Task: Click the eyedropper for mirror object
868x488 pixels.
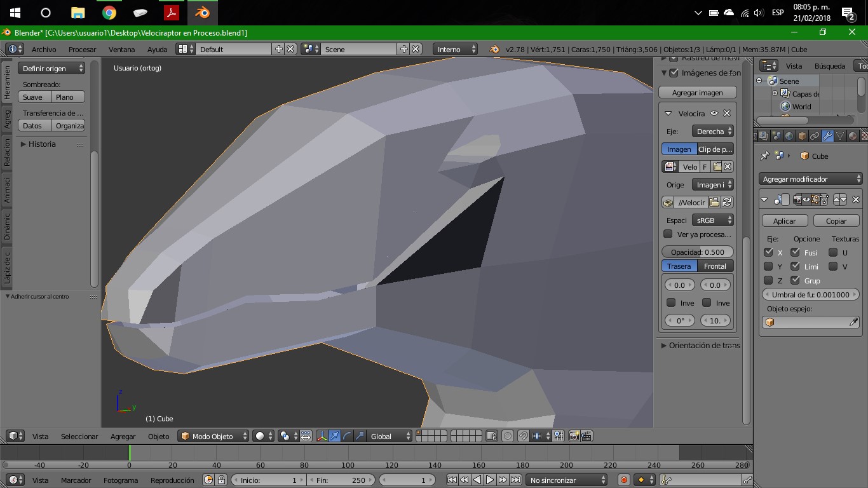Action: point(853,322)
